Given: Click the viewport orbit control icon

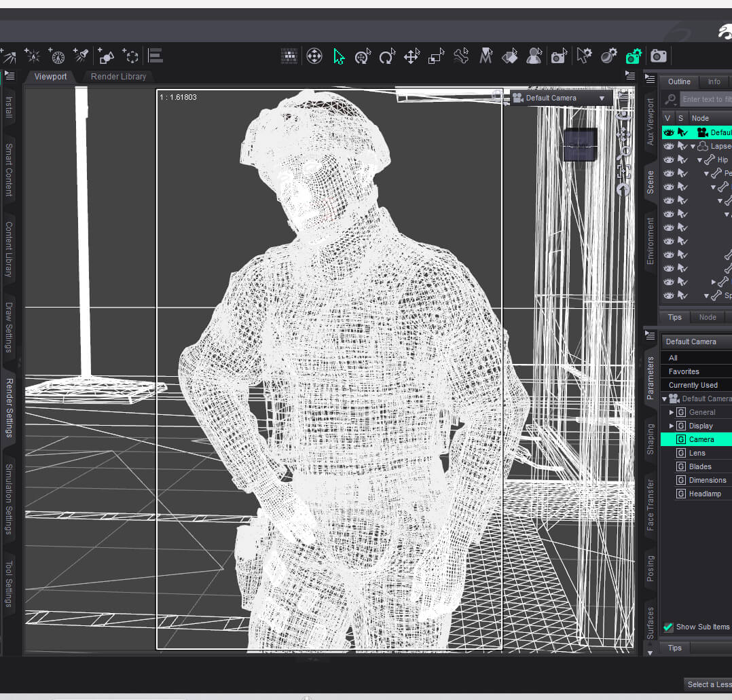Looking at the screenshot, I should 623,115.
